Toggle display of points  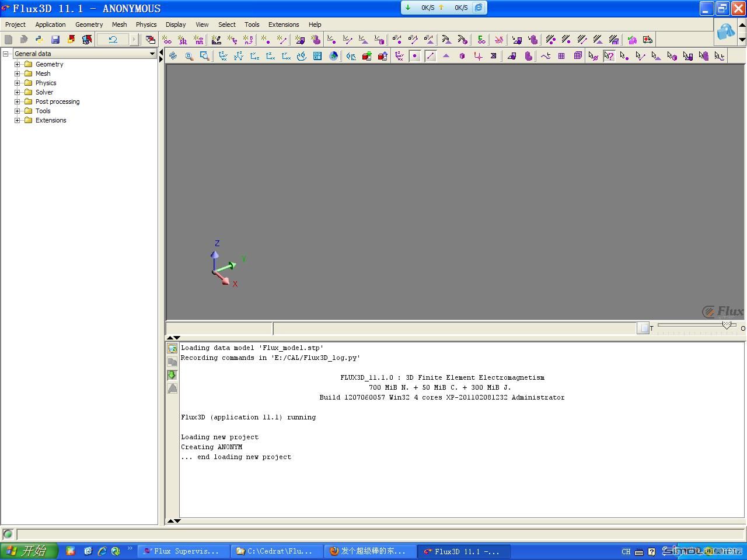click(415, 56)
